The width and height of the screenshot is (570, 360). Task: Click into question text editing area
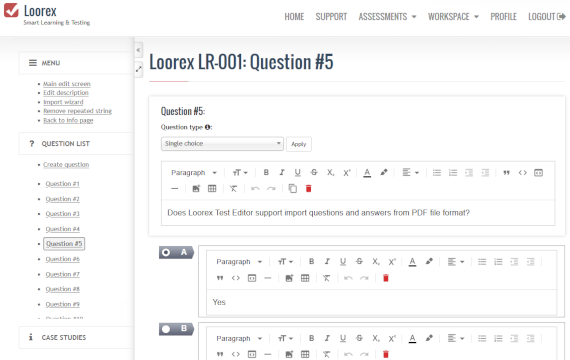358,213
